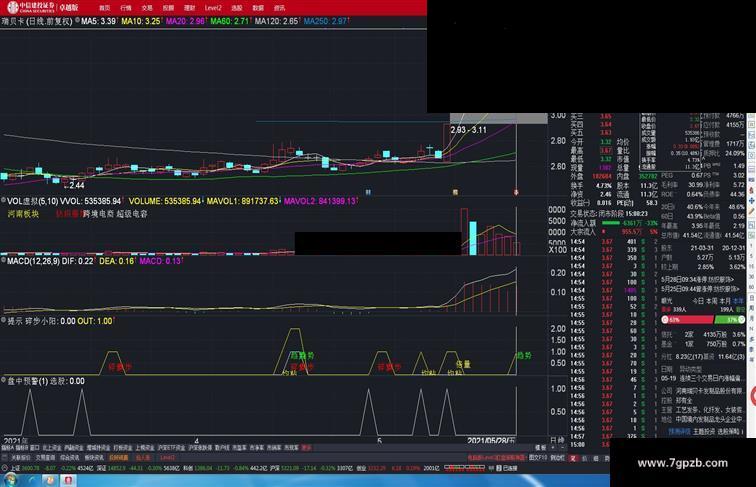Switch attention stats to 本周 tab
This screenshot has height=487, width=756.
tap(712, 300)
